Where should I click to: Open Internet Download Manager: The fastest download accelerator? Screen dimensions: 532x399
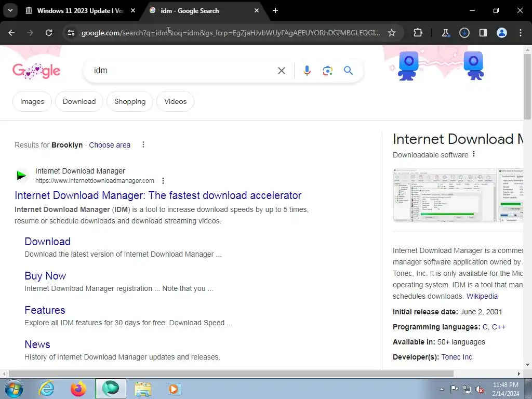(158, 195)
